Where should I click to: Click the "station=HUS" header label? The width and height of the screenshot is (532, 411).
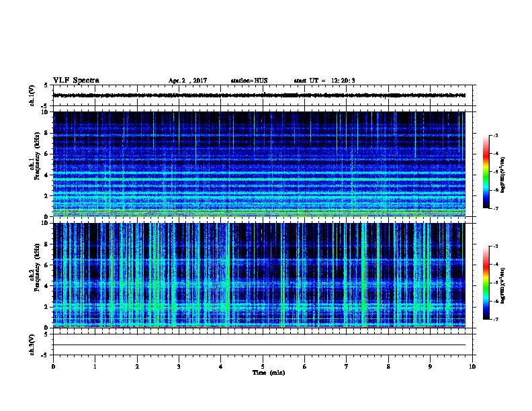click(x=249, y=81)
